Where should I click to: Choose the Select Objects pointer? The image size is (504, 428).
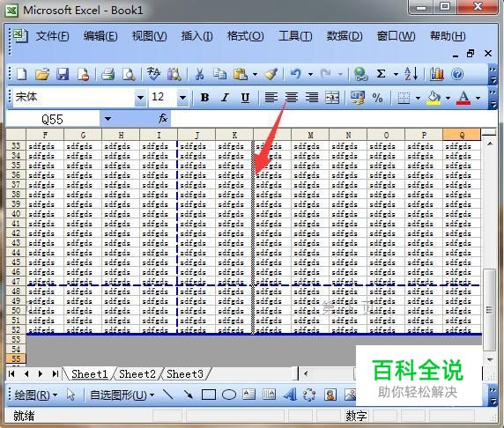tap(70, 395)
